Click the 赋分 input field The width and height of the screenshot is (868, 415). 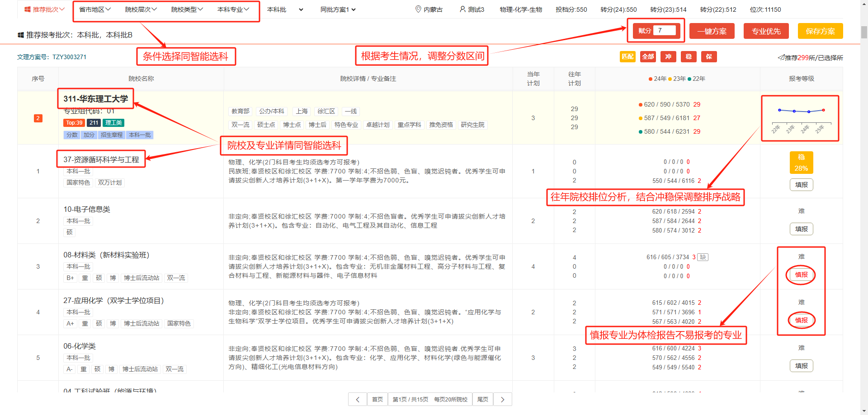click(x=664, y=30)
